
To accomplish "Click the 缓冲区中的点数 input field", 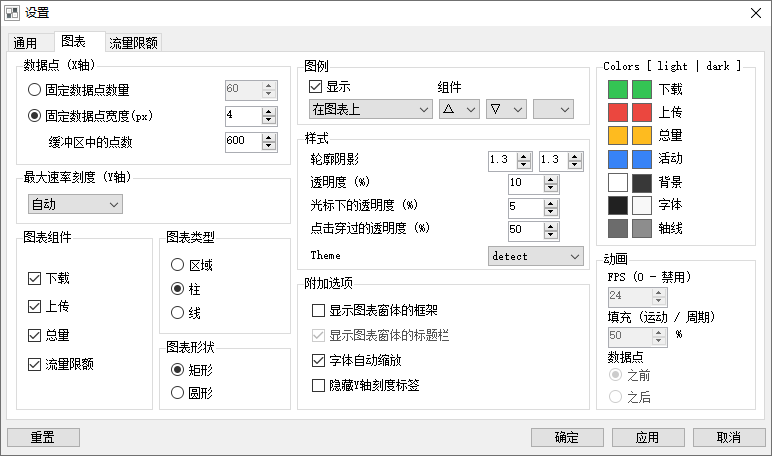I will point(243,142).
